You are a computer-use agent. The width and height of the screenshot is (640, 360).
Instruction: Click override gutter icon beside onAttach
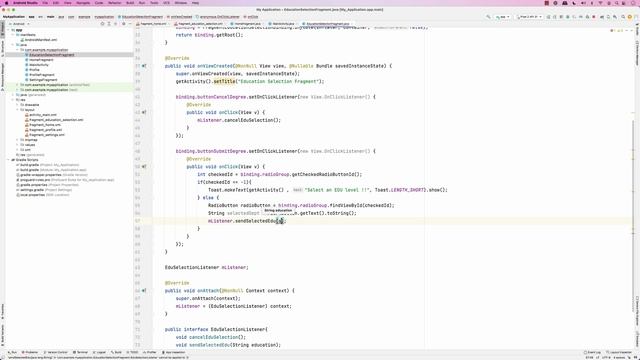pos(144,291)
